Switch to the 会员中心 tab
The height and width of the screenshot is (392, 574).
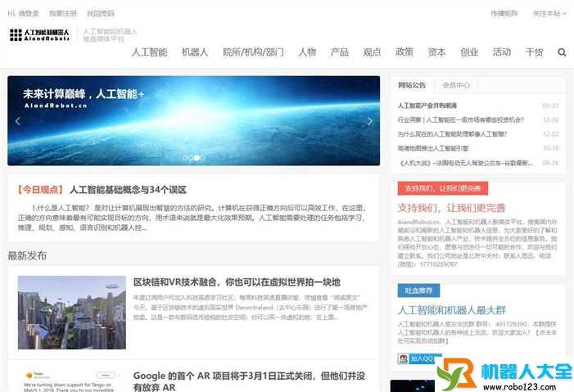pos(456,85)
